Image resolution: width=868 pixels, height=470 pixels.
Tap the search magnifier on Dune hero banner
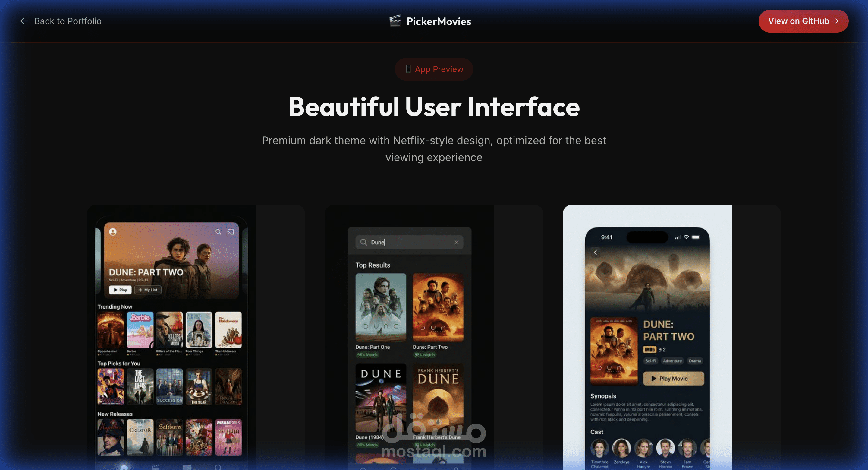[x=218, y=232]
